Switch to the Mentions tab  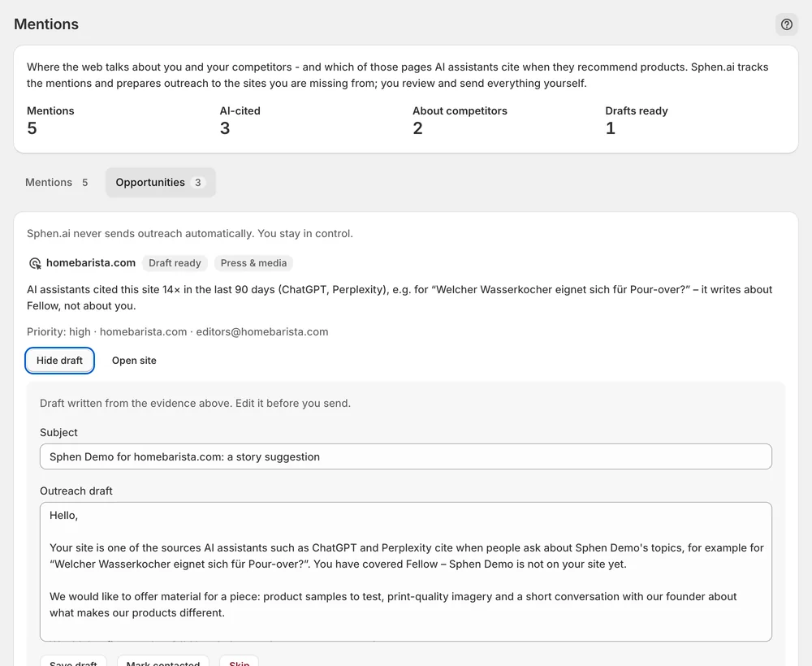tap(57, 182)
